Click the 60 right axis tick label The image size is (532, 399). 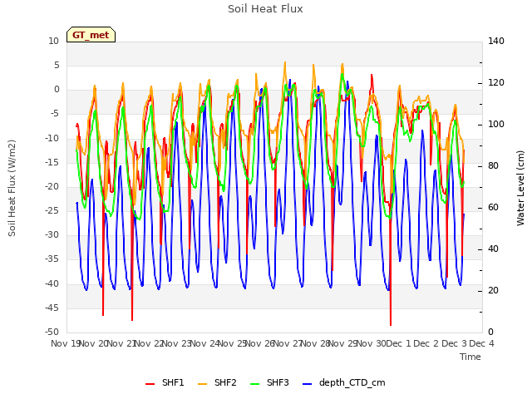tap(493, 208)
